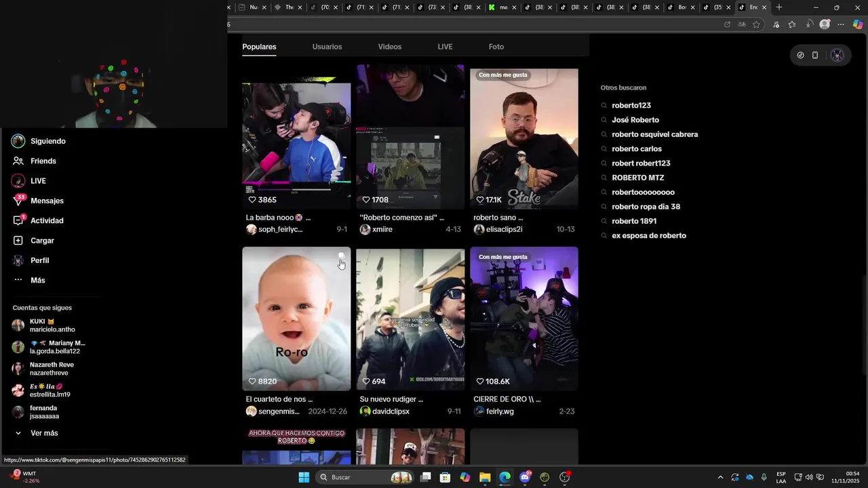Search suggestion roberto ropa dia 38
The width and height of the screenshot is (868, 488).
click(x=646, y=207)
